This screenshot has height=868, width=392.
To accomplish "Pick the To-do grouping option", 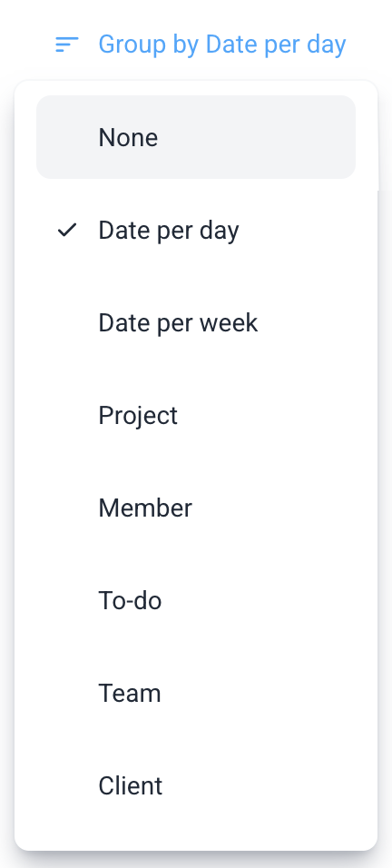I will (196, 600).
